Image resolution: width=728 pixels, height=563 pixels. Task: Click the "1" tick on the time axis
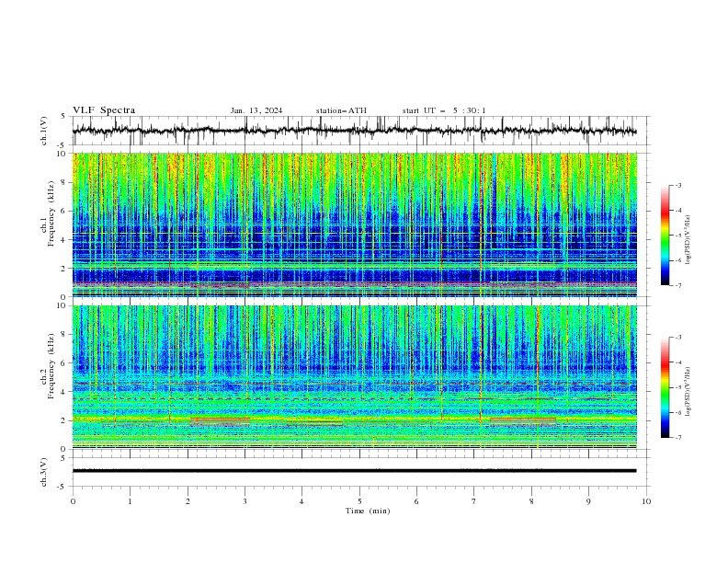click(x=130, y=501)
